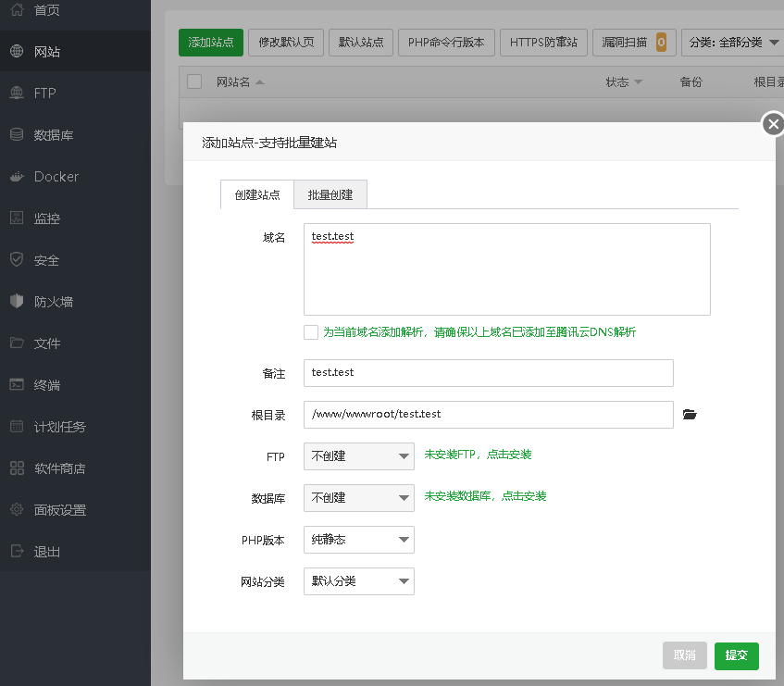784x686 pixels.
Task: Open the 网站分类 默认分类 dropdown
Action: [x=359, y=581]
